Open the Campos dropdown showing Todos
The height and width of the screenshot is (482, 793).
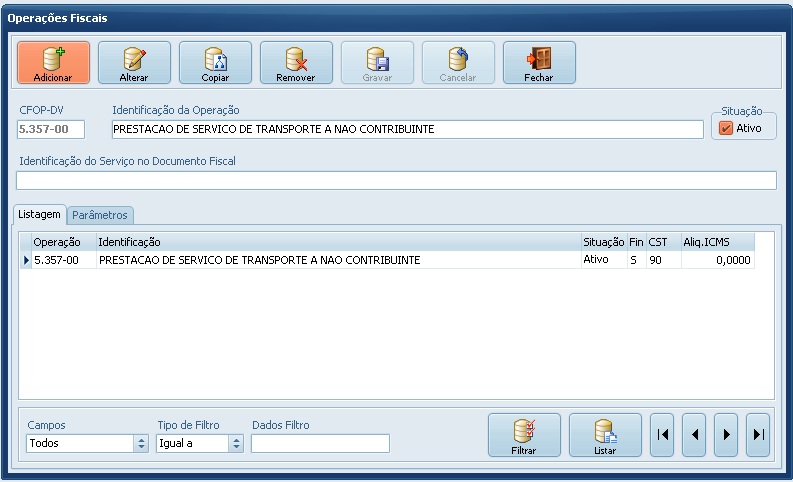(87, 444)
